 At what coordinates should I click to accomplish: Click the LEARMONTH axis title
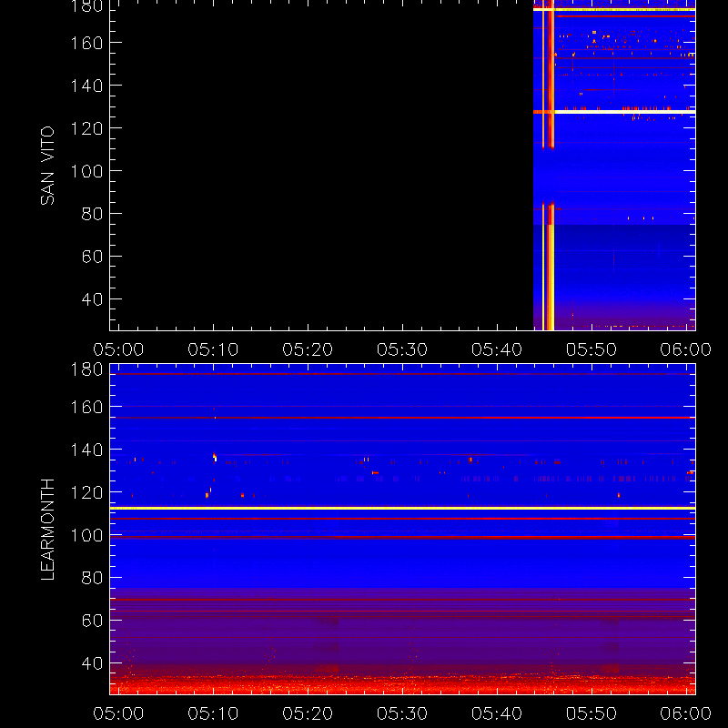tap(47, 530)
